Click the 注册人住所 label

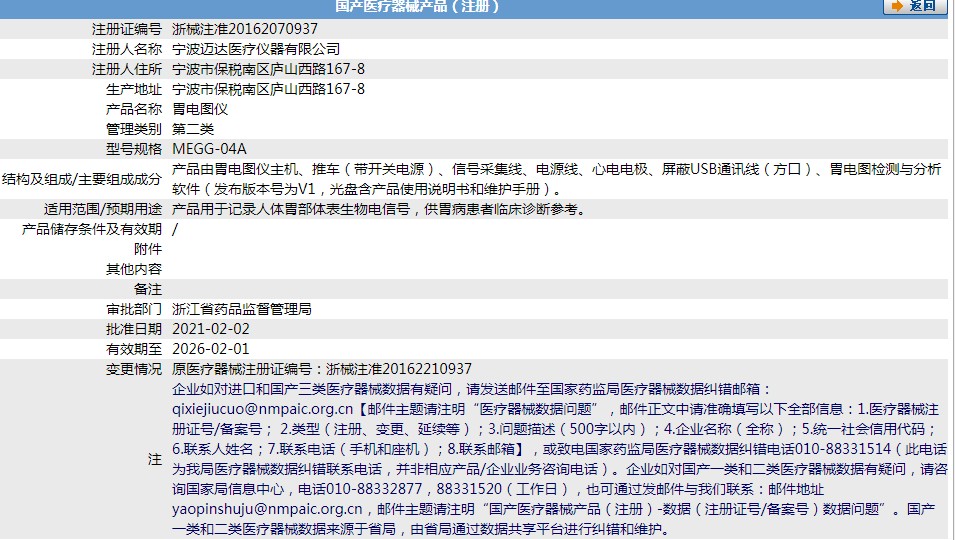click(127, 69)
